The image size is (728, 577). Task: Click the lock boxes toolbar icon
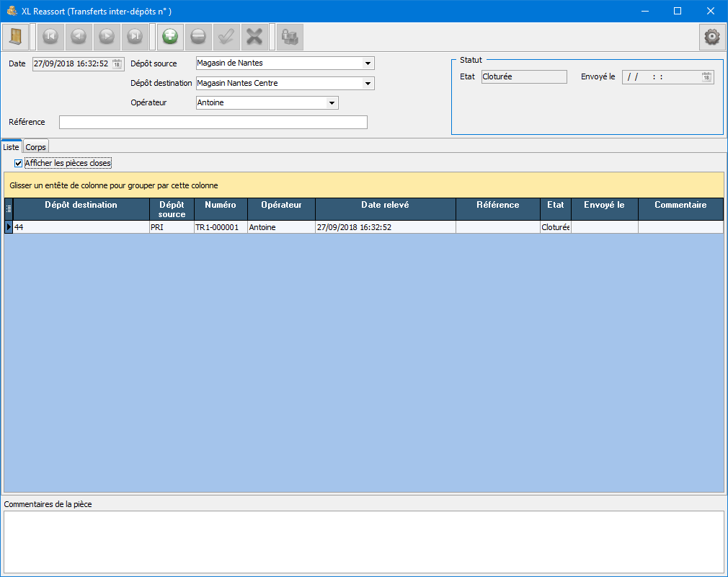click(290, 37)
